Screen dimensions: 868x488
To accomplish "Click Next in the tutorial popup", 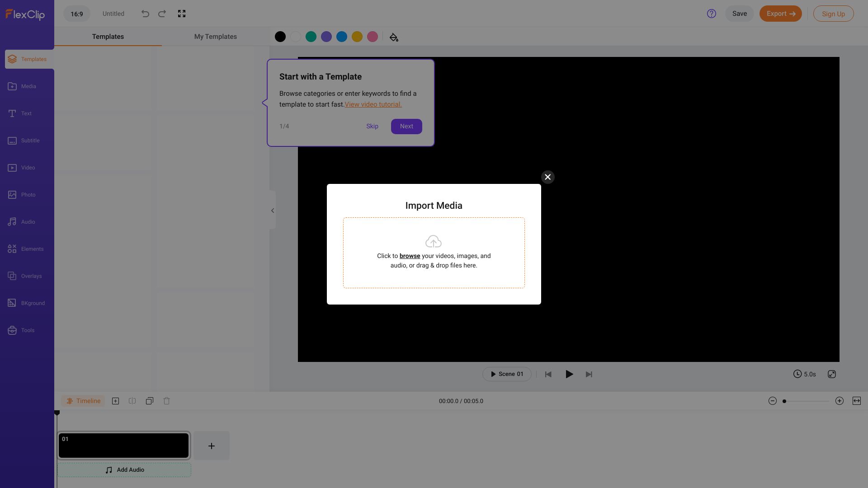I will [x=406, y=127].
